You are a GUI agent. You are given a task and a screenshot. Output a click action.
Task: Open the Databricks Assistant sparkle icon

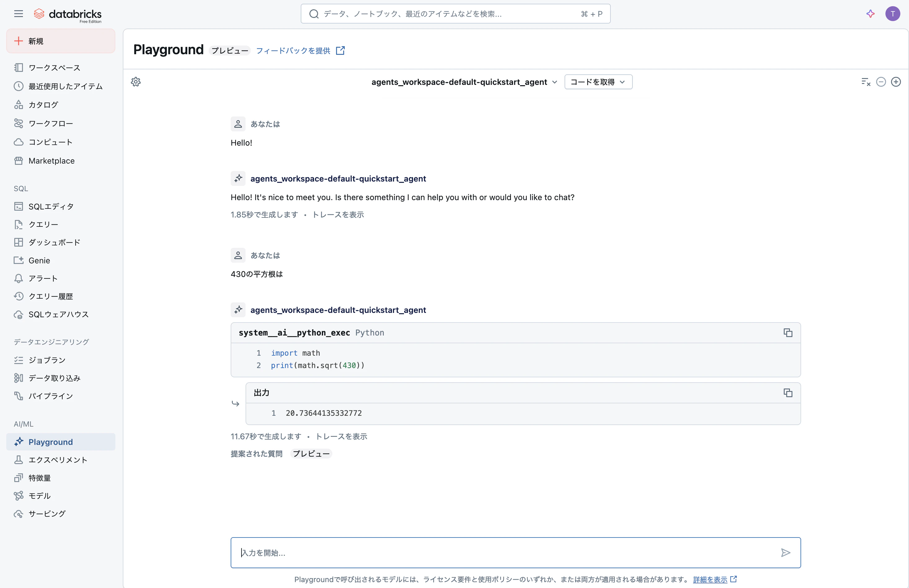[x=871, y=14]
